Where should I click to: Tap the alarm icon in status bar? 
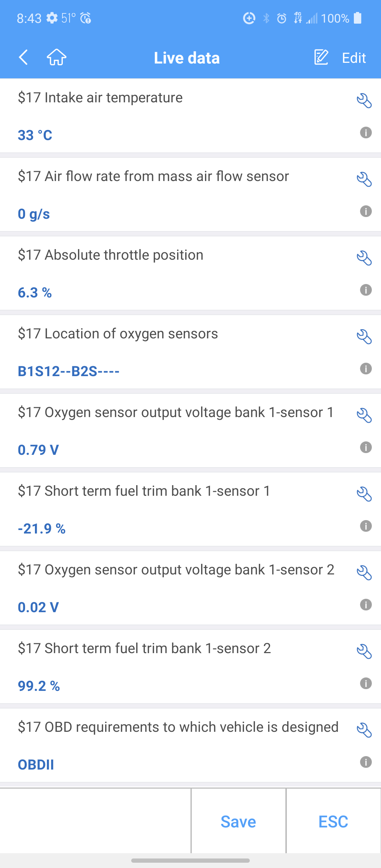282,18
